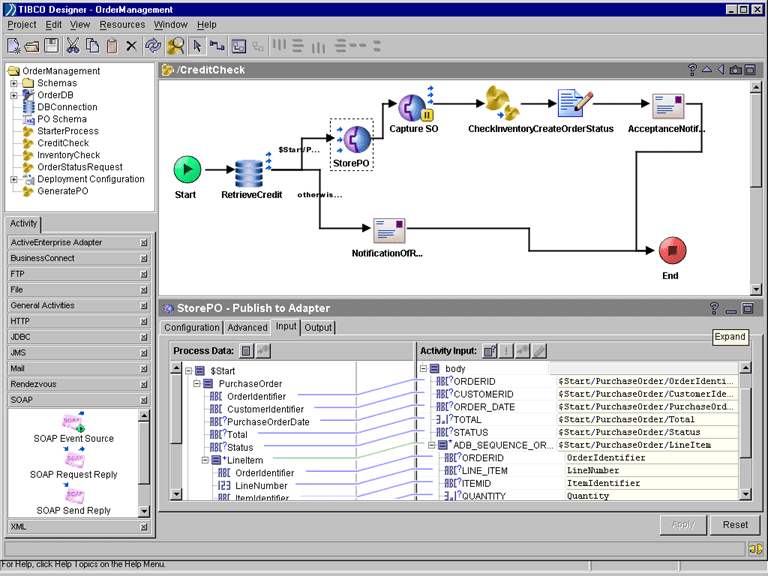
Task: Collapse the $Start node in Process Data
Action: 189,371
